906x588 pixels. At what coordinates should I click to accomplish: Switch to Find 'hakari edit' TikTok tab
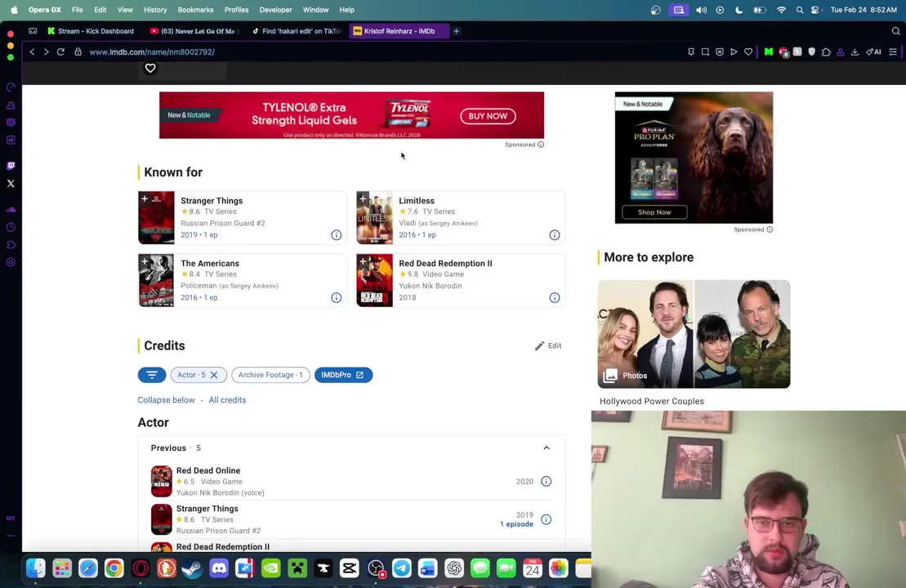click(x=297, y=31)
